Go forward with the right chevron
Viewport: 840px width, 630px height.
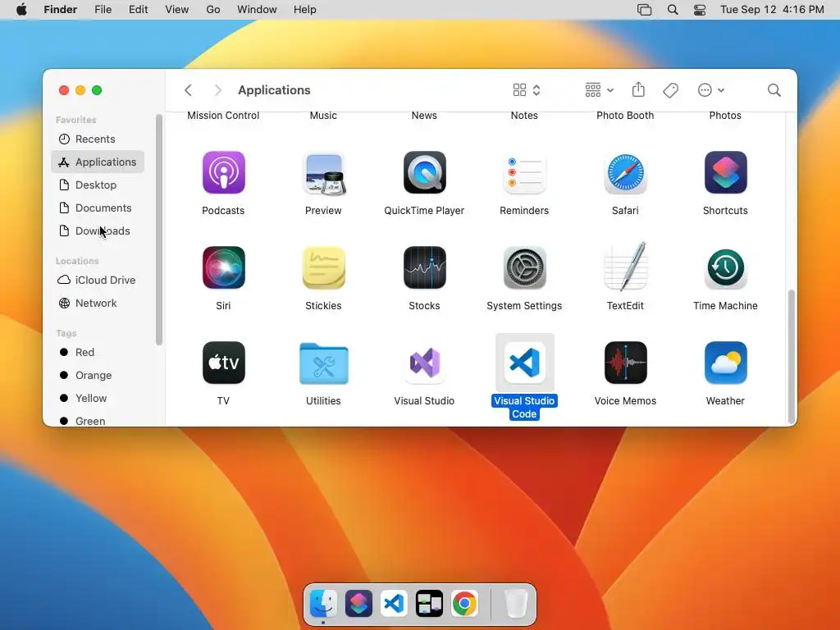coord(217,90)
